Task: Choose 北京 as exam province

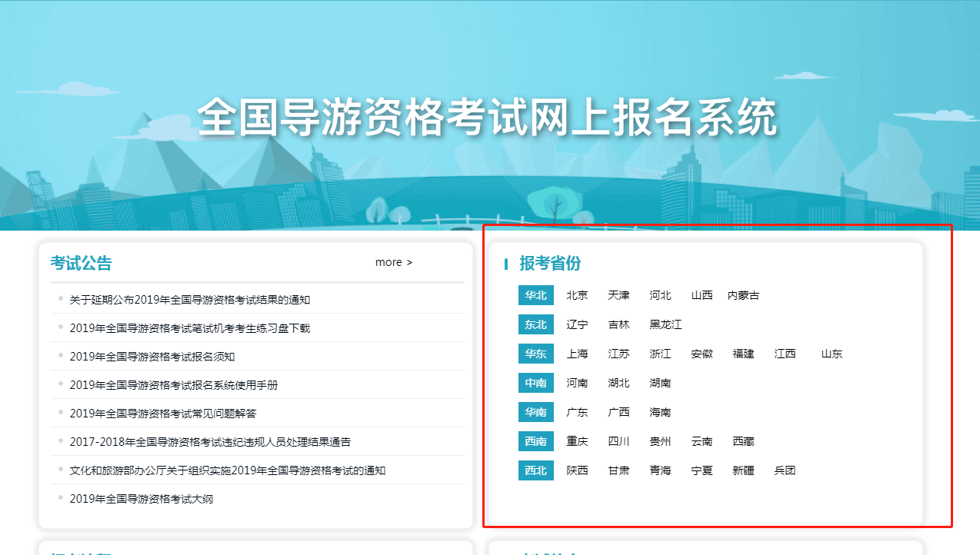Action: click(x=577, y=295)
